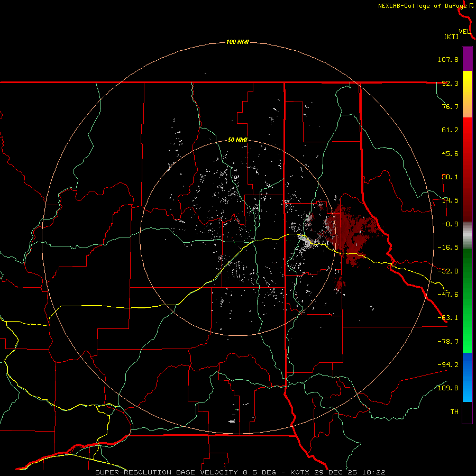Click the purple segment of velocity color bar
Image resolution: width=476 pixels, height=476 pixels.
[467, 59]
